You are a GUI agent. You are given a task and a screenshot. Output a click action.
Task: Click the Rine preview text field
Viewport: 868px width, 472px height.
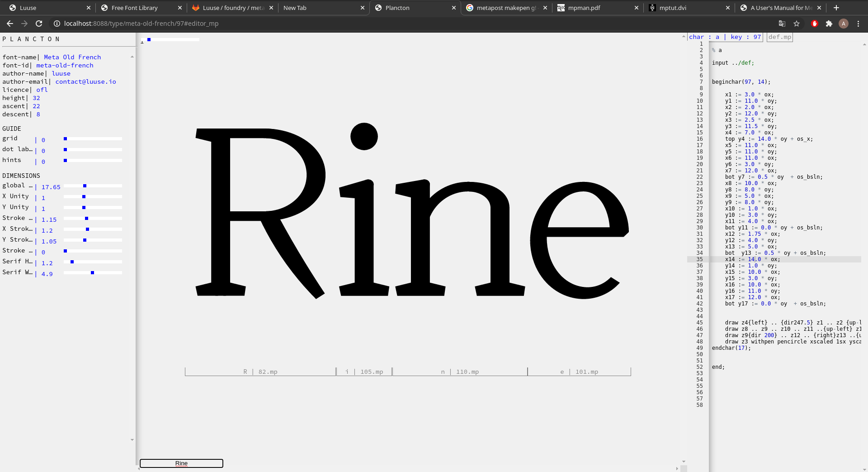point(181,463)
